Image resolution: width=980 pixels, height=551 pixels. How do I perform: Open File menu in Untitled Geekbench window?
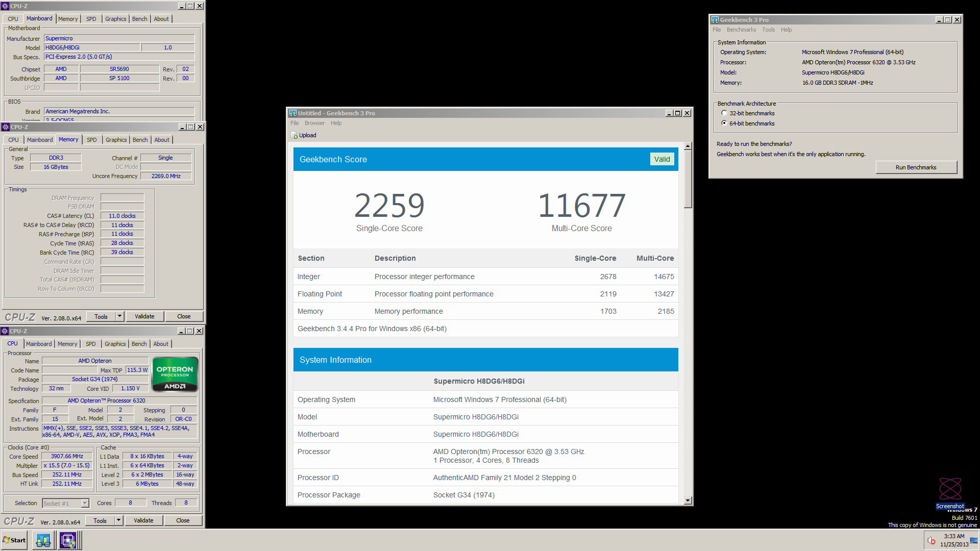pos(295,123)
